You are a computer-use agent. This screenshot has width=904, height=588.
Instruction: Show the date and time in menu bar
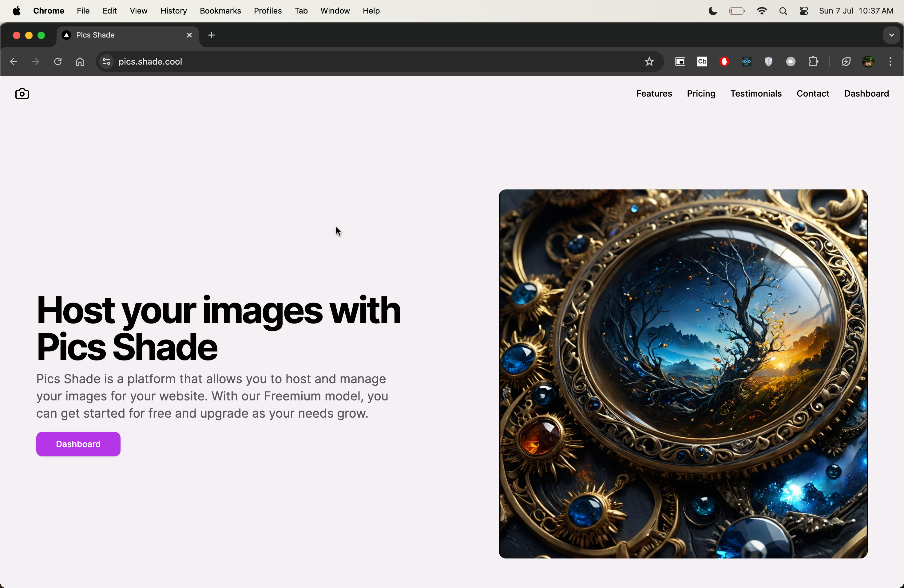(x=856, y=11)
